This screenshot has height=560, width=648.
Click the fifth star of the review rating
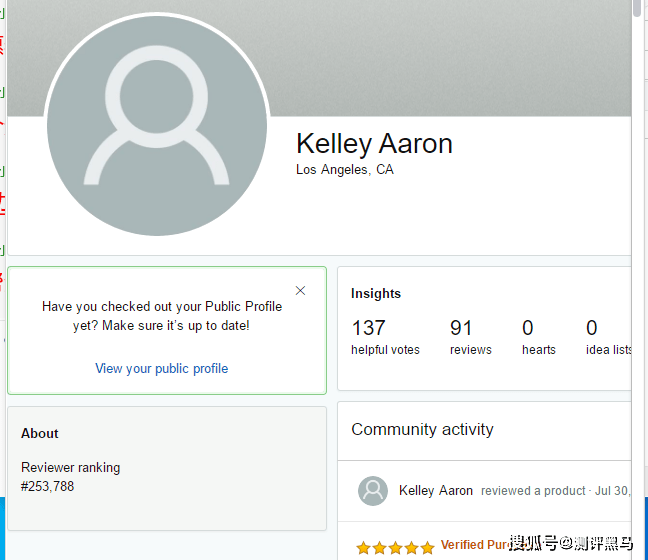[427, 547]
